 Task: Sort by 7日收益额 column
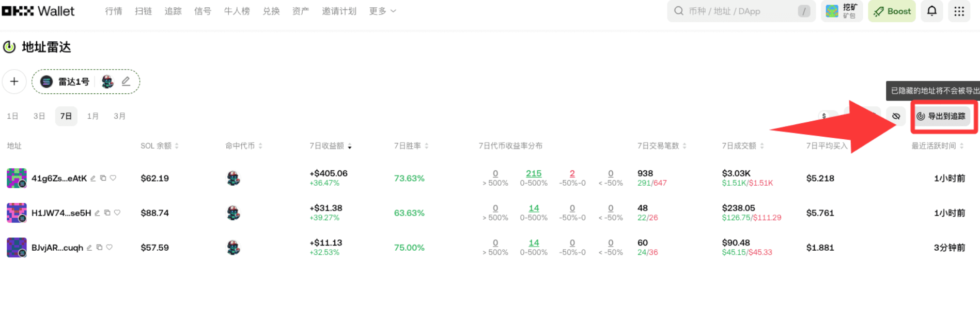[330, 146]
